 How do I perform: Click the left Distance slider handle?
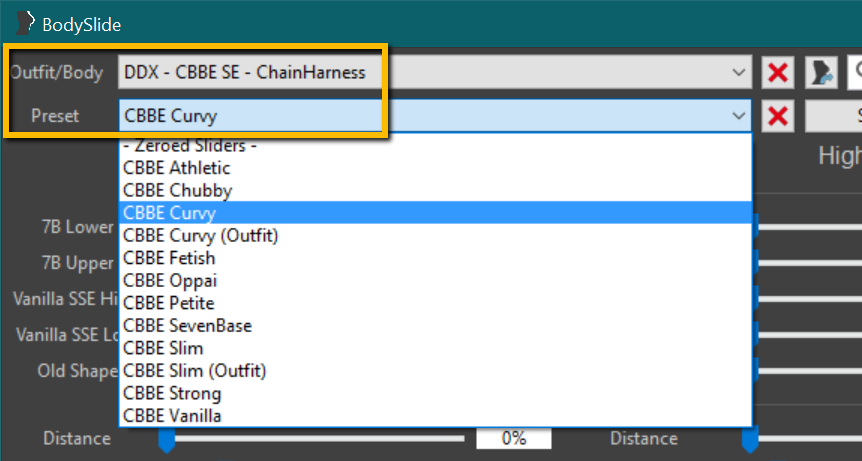(167, 440)
